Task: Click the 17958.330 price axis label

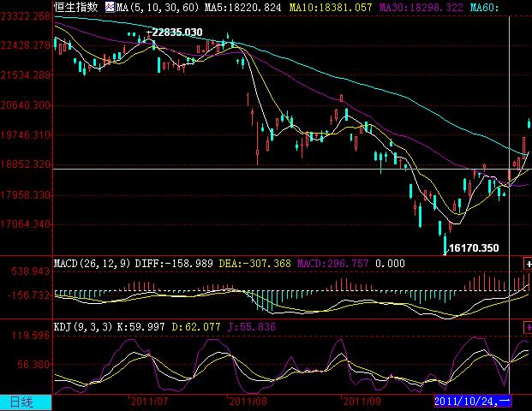Action: tap(26, 195)
